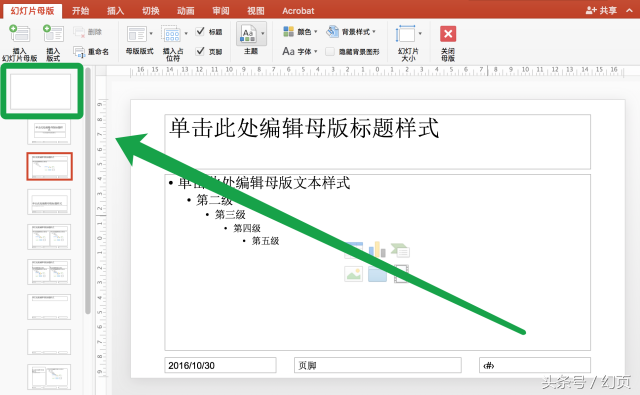This screenshot has width=640, height=395.
Task: Click Insert Placeholder (插入占位符) icon
Action: [171, 34]
